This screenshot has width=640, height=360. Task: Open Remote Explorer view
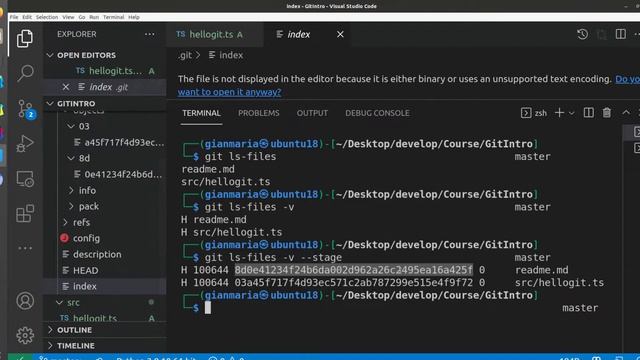pos(25,179)
